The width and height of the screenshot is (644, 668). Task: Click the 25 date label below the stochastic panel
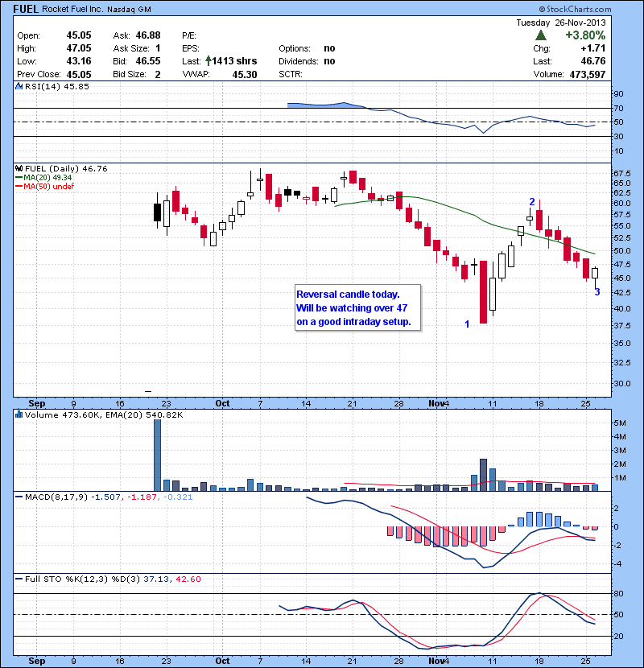point(585,661)
